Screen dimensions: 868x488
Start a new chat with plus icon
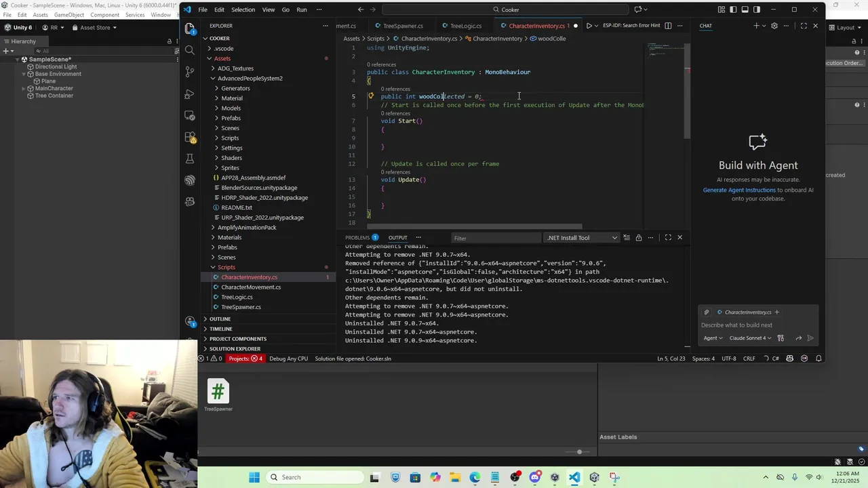point(756,26)
